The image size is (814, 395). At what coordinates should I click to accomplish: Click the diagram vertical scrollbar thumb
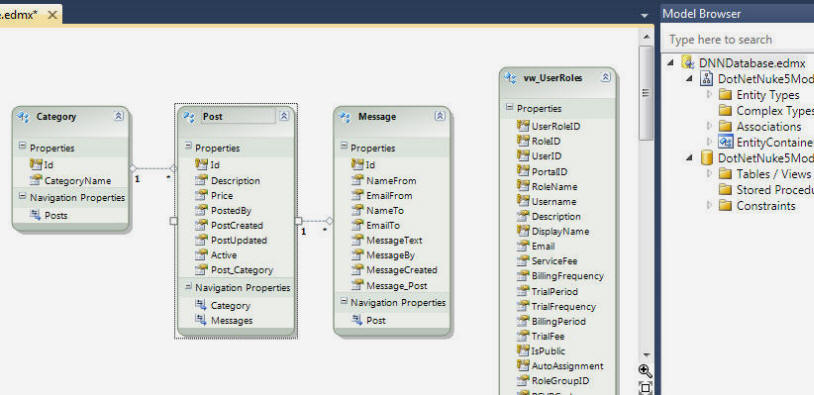click(646, 92)
